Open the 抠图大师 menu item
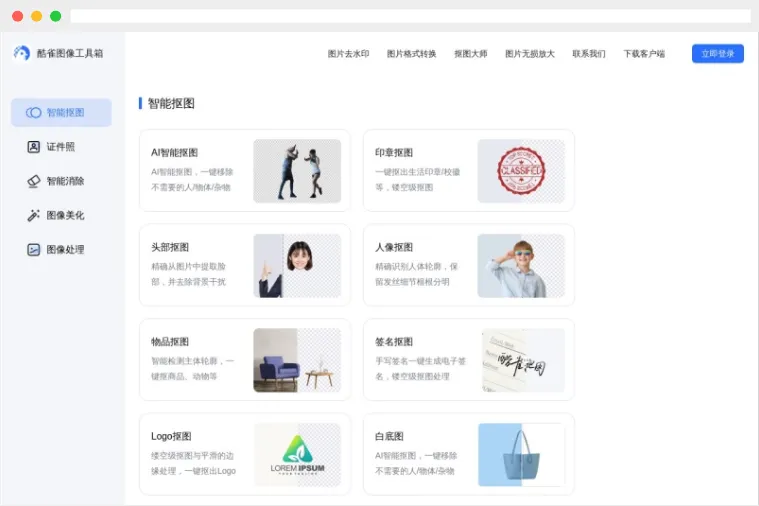The height and width of the screenshot is (506, 759). click(471, 54)
